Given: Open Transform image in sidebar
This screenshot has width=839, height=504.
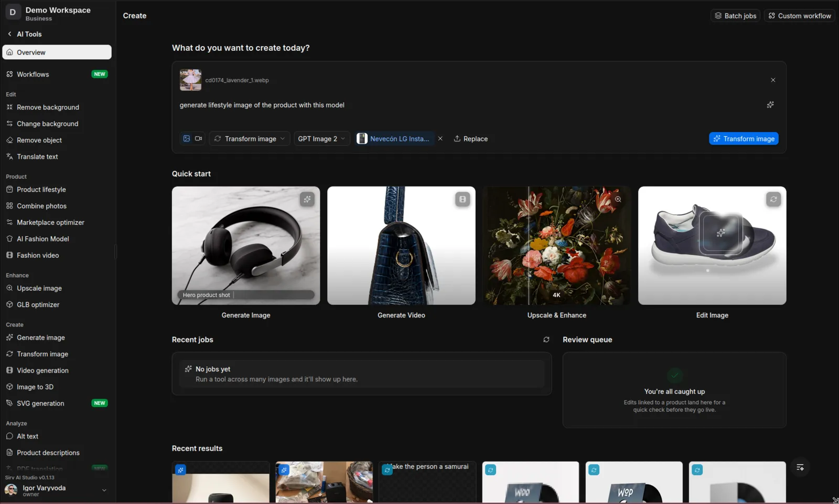Looking at the screenshot, I should click(x=57, y=354).
